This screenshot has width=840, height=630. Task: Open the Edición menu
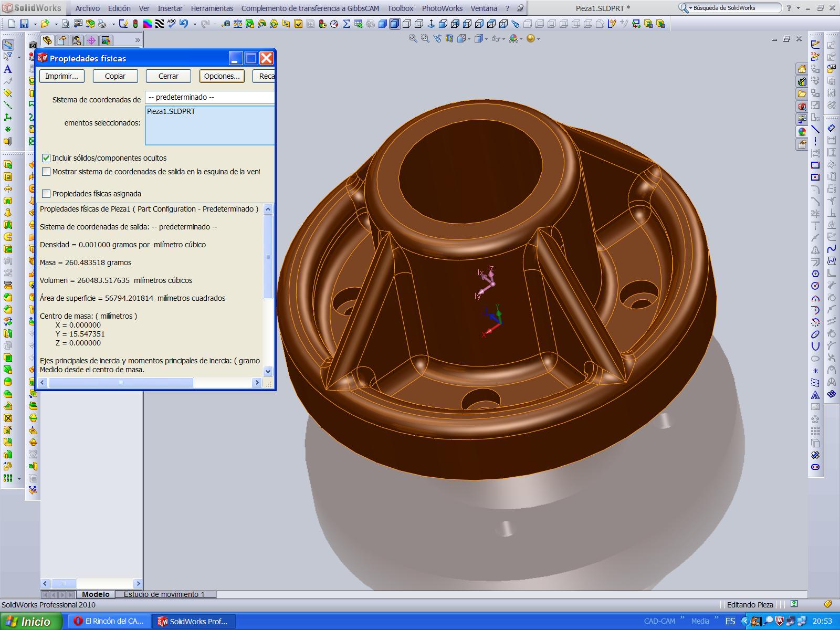[x=119, y=8]
